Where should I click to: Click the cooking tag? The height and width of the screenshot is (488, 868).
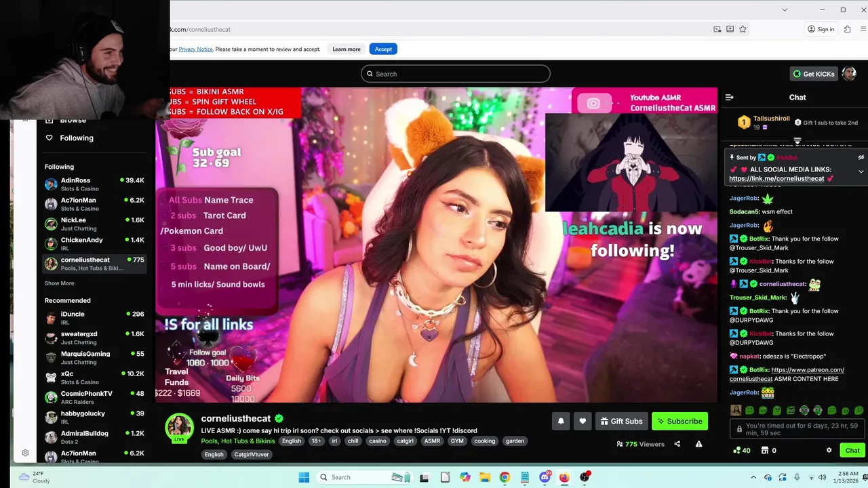point(484,441)
